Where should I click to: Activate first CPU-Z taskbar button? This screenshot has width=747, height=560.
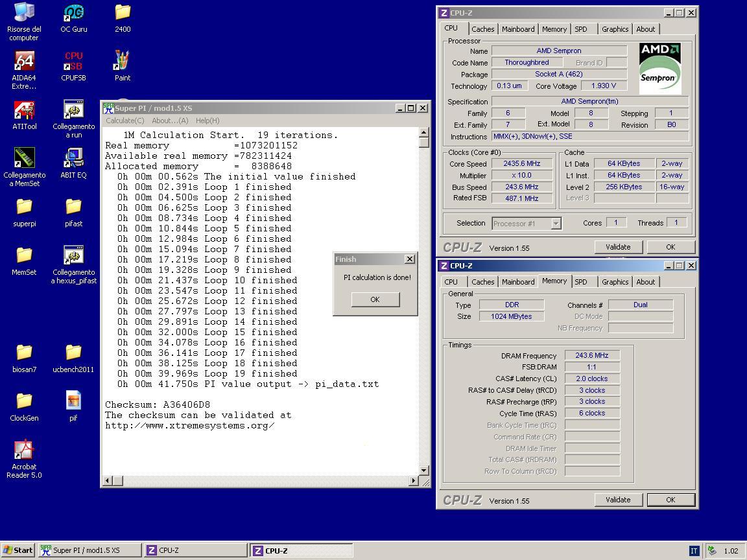tap(195, 550)
